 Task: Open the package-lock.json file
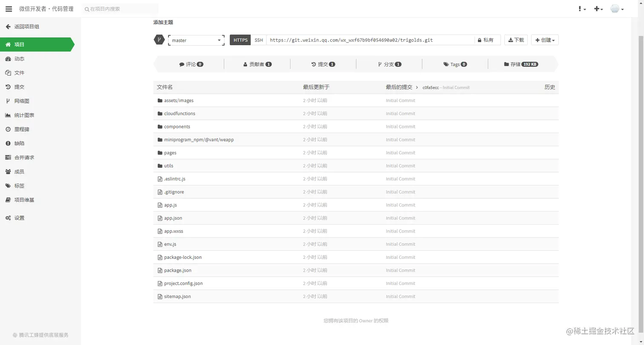pos(183,257)
